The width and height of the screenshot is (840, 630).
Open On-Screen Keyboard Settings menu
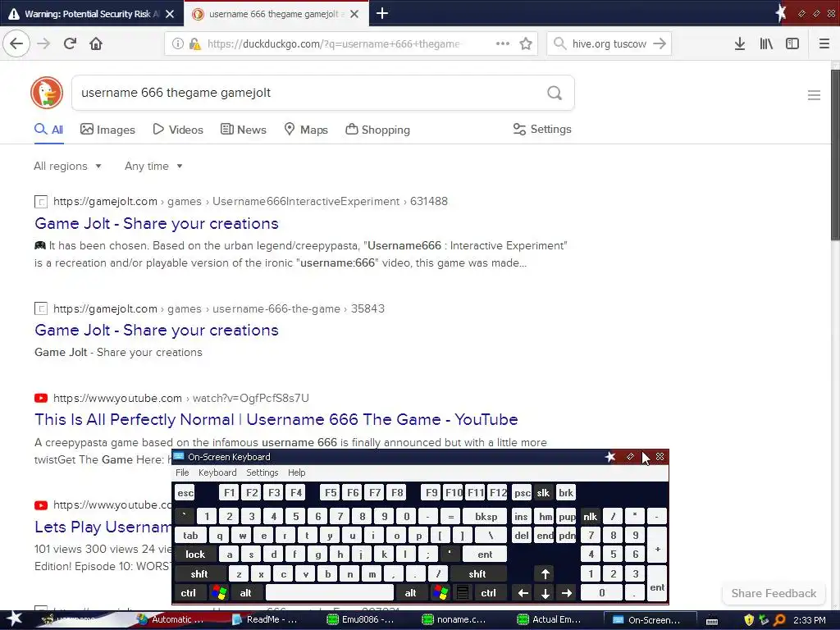[262, 472]
